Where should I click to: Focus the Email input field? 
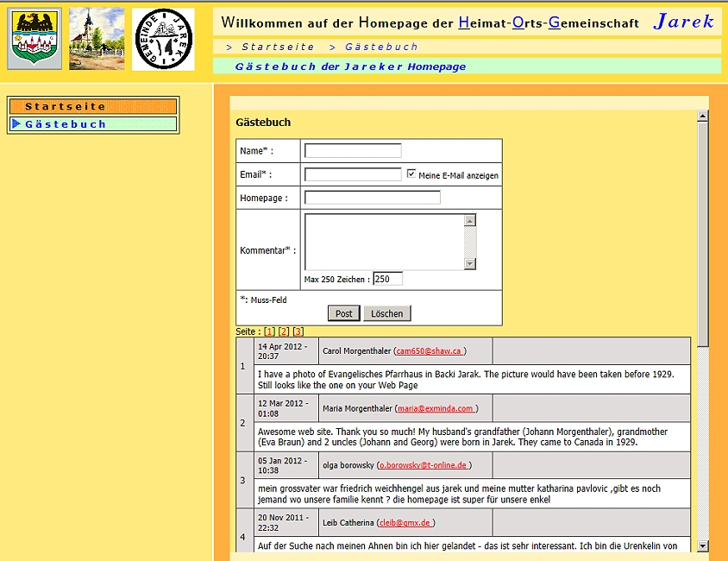click(353, 174)
